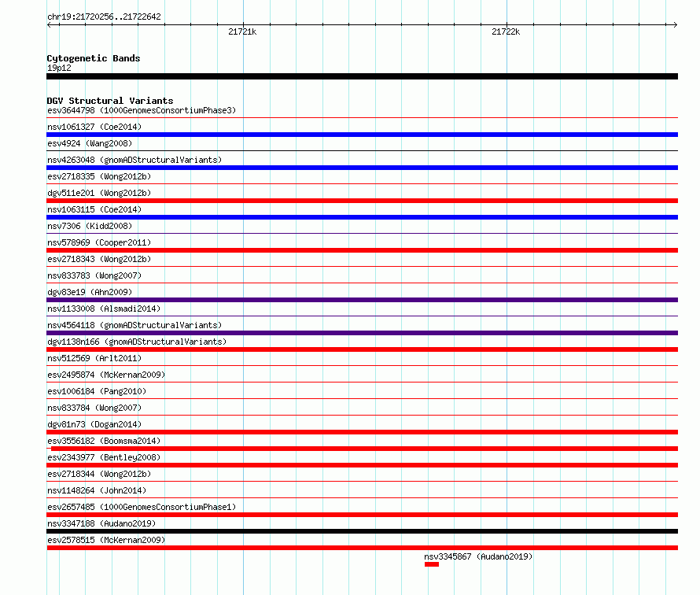Open nsv833784 (Wong2007) variant label
Screen dimensions: 700x595
(x=94, y=408)
